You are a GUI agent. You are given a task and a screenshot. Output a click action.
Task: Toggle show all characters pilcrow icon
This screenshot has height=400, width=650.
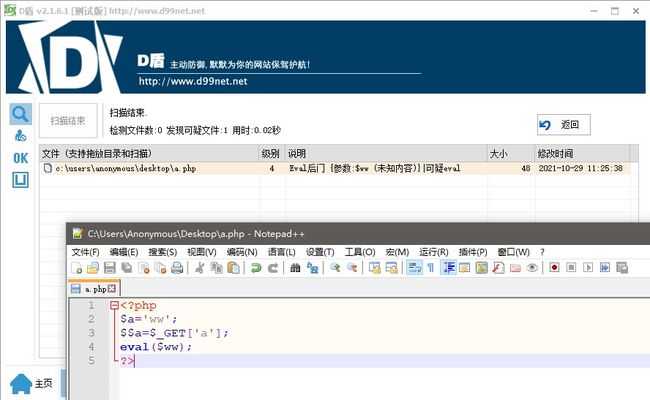tap(431, 268)
